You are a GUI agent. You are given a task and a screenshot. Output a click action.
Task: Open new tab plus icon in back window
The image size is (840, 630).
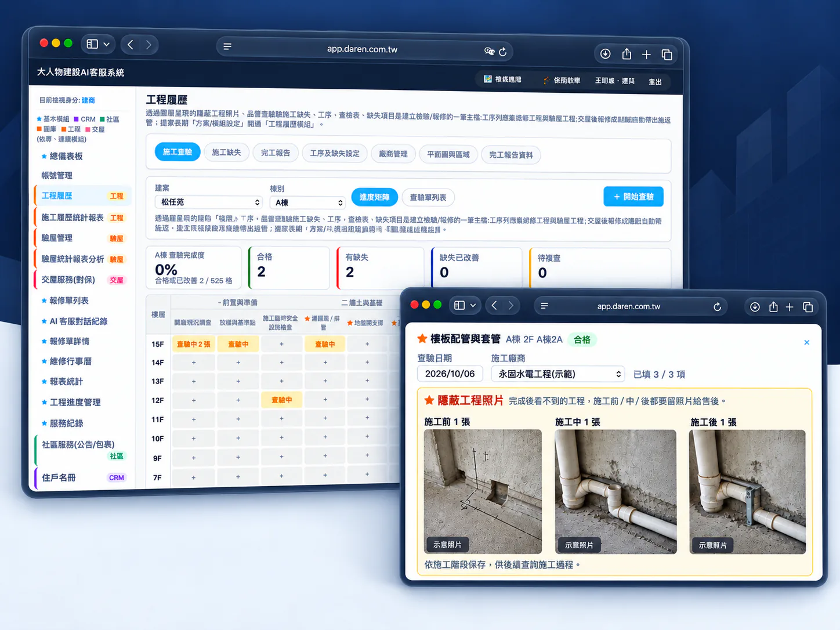pyautogui.click(x=646, y=55)
